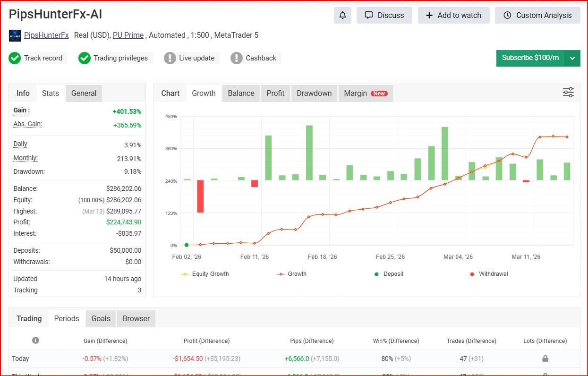This screenshot has width=588, height=376.
Task: Click the Abs. Gain label
Action: (27, 124)
